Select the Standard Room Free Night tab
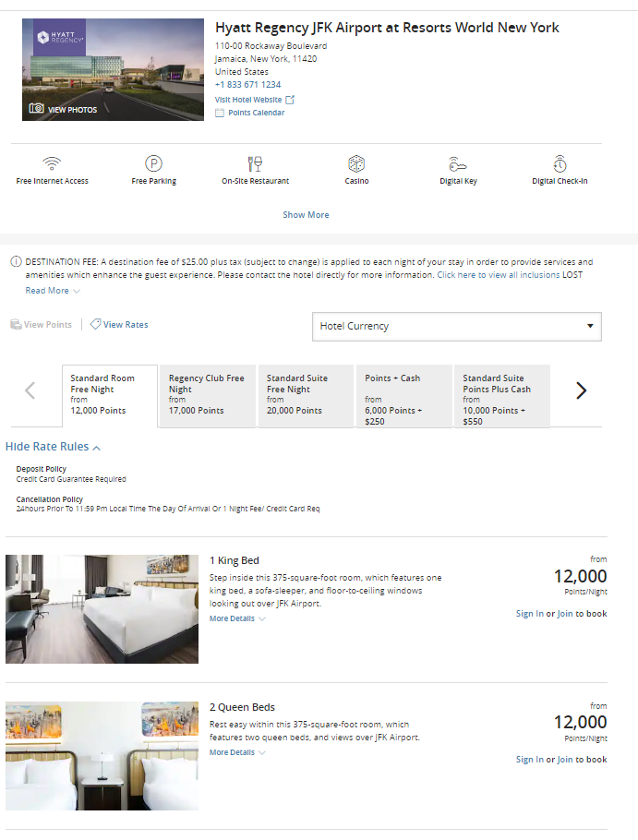This screenshot has height=840, width=638. [x=110, y=396]
